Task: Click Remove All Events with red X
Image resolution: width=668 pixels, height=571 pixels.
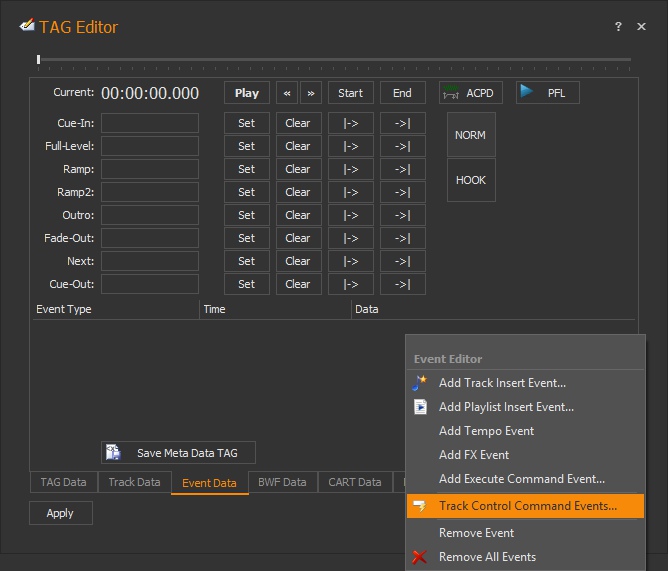Action: 487,557
